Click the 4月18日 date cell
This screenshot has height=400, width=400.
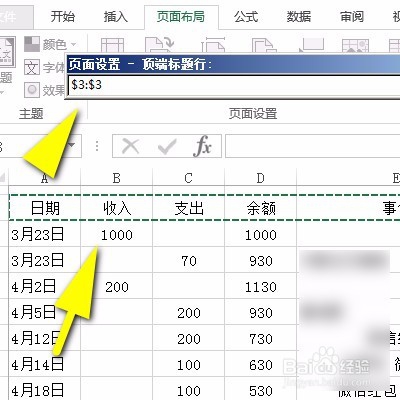coord(45,389)
